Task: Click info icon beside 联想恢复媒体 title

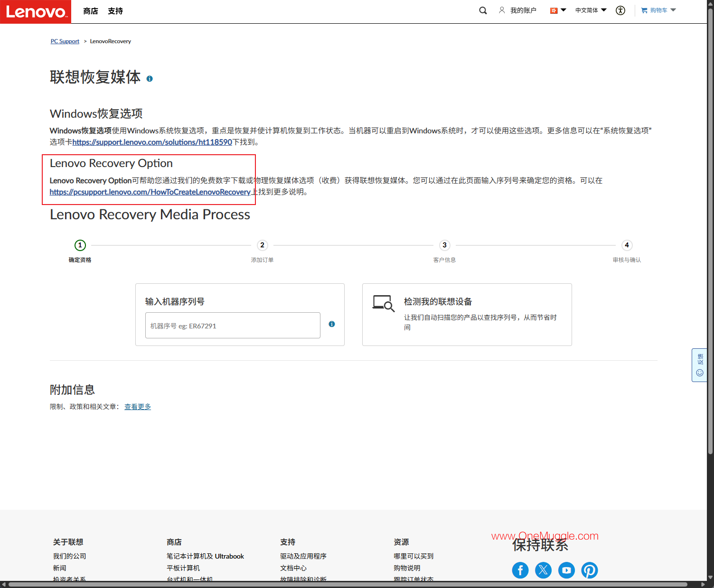Action: pos(150,79)
